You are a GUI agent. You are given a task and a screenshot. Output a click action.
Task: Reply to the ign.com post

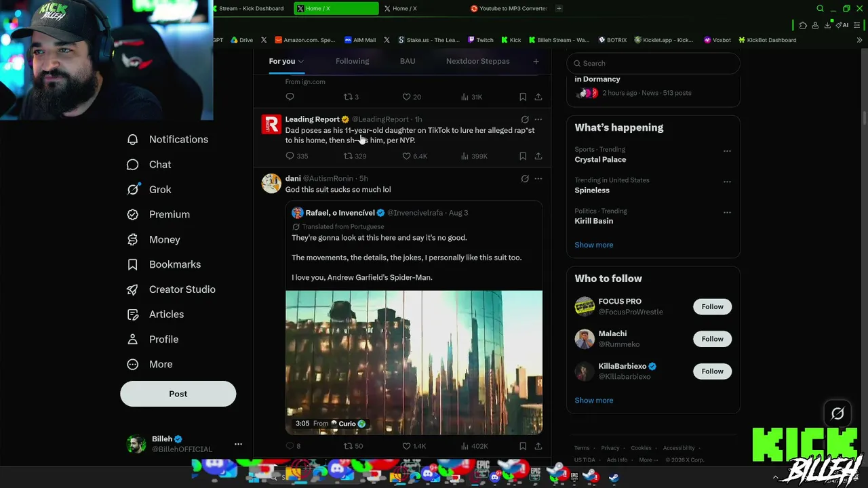(290, 97)
